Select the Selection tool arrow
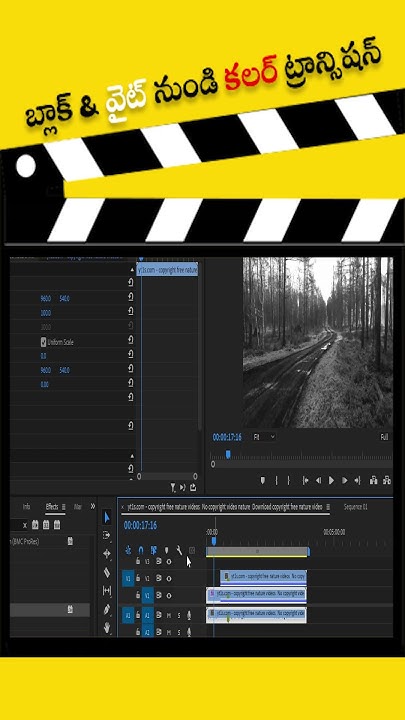Image resolution: width=405 pixels, height=720 pixels. tap(107, 518)
